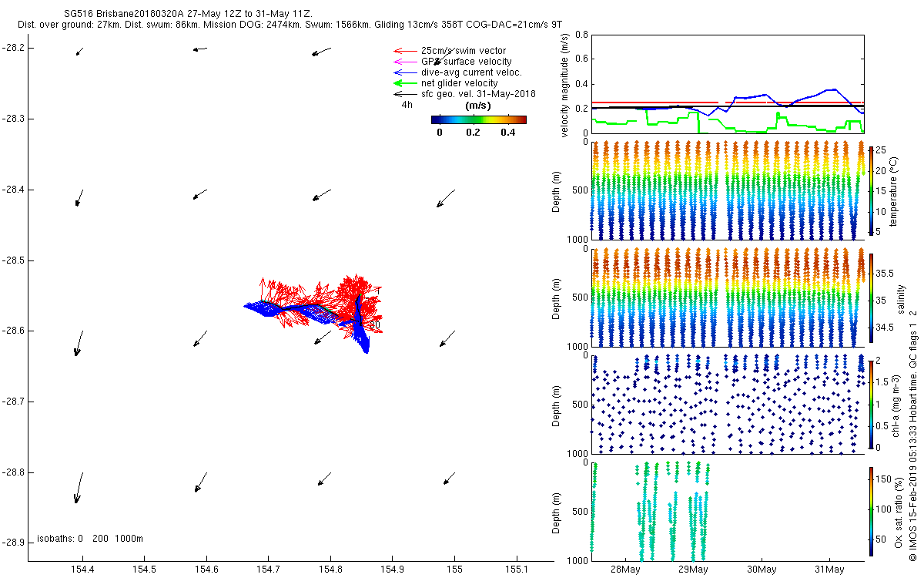Click the 4h label below the legend
924x578 pixels.
tap(407, 104)
